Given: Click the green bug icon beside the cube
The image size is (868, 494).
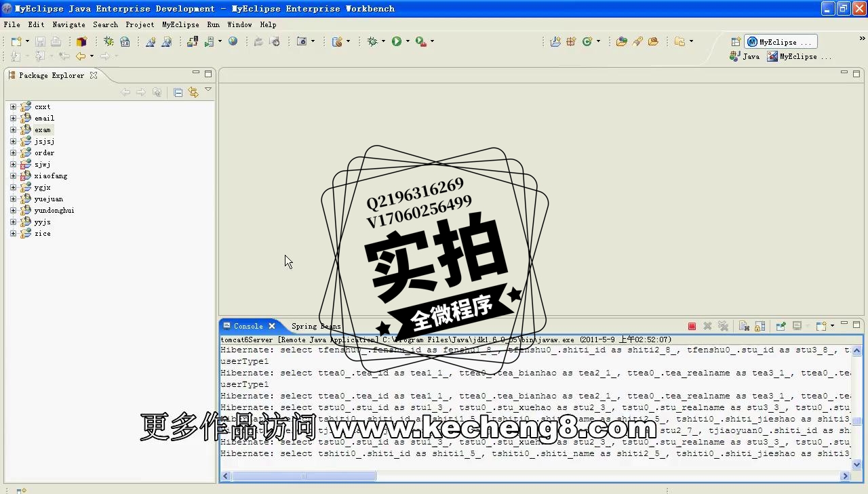Looking at the screenshot, I should click(108, 41).
